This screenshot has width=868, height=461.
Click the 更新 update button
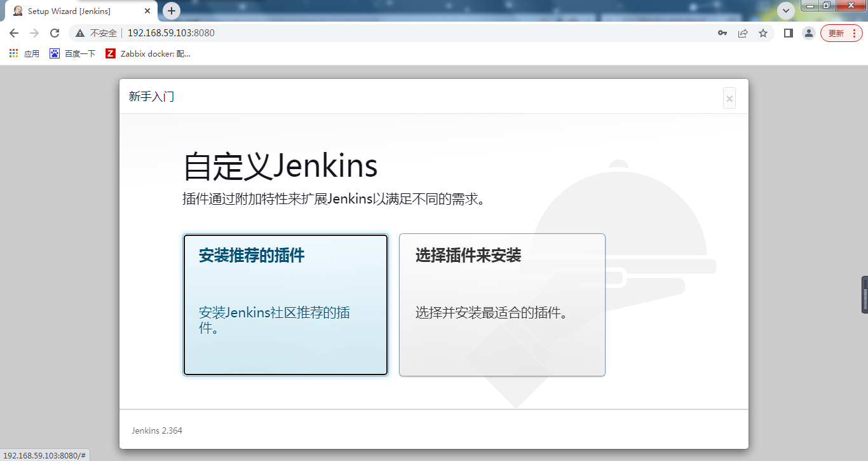click(x=841, y=33)
